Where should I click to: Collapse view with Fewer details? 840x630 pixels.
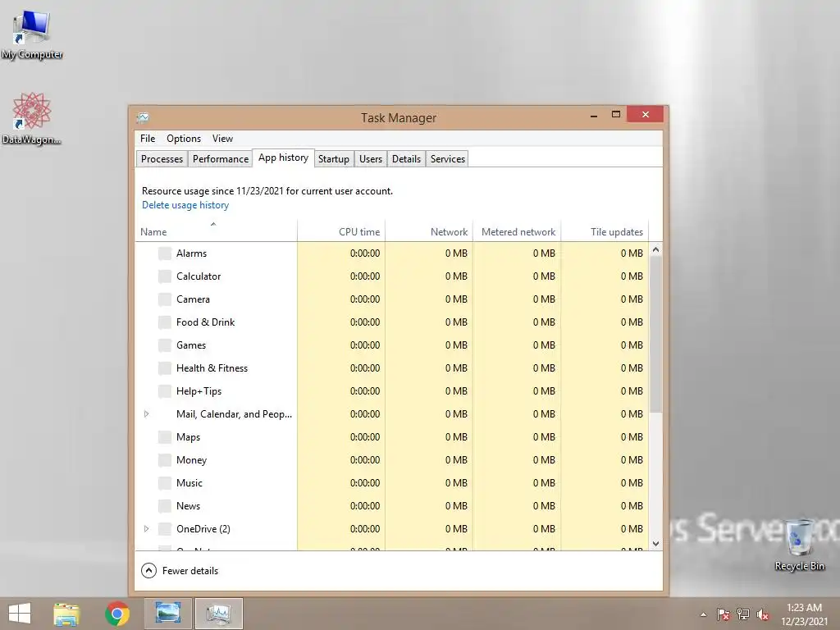[180, 571]
